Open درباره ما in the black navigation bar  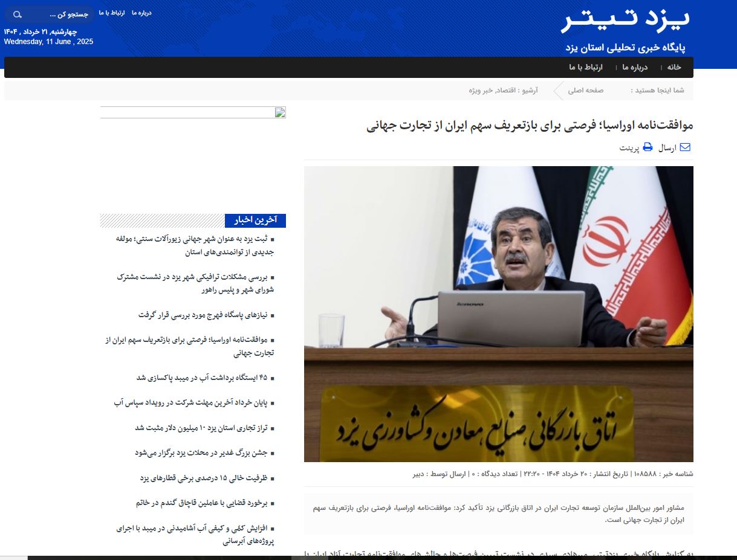tap(635, 67)
